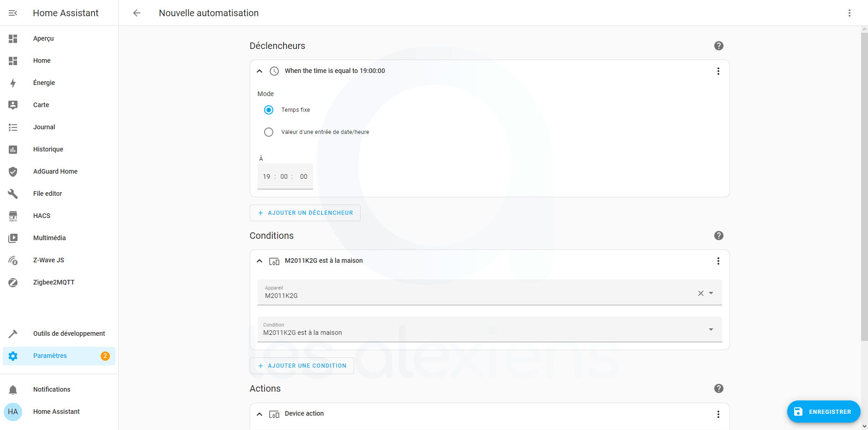Open help for Conditions section
Image resolution: width=868 pixels, height=430 pixels.
(x=718, y=236)
